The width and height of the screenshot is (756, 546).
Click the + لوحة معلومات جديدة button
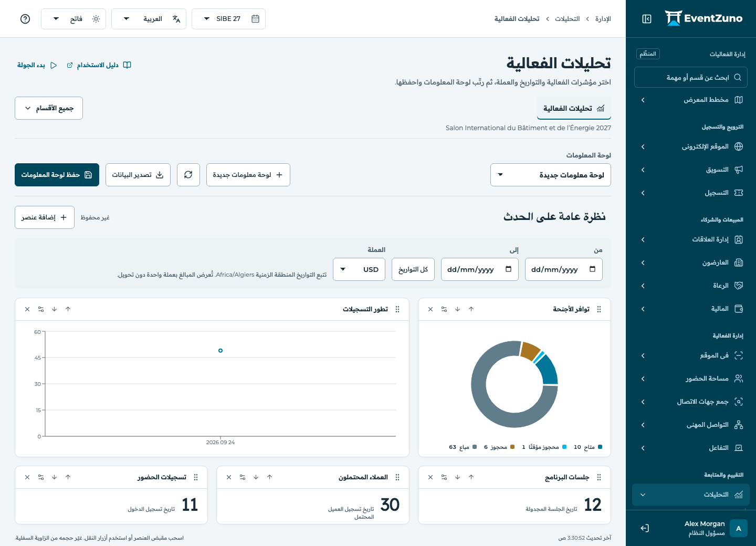pos(248,175)
